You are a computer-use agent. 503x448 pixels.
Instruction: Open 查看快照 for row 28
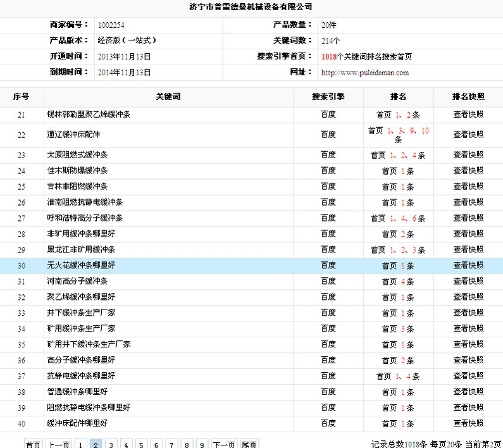[x=468, y=234]
